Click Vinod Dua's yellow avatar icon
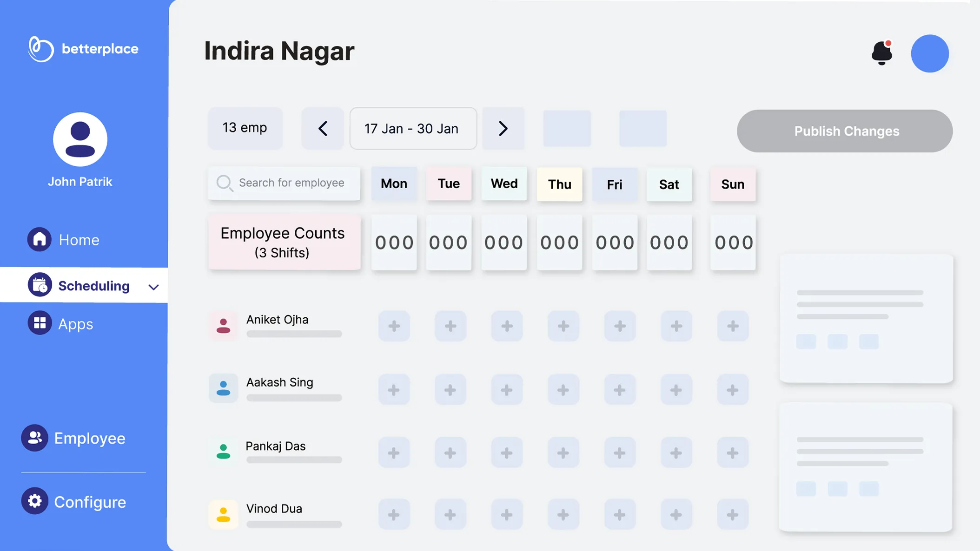The width and height of the screenshot is (980, 551). click(223, 514)
